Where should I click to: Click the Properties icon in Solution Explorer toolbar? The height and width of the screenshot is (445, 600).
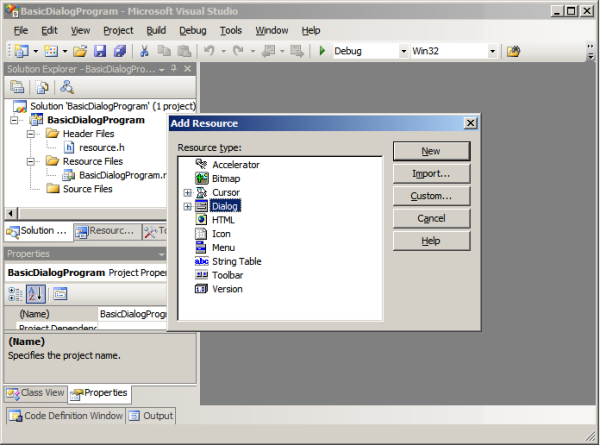[x=17, y=87]
